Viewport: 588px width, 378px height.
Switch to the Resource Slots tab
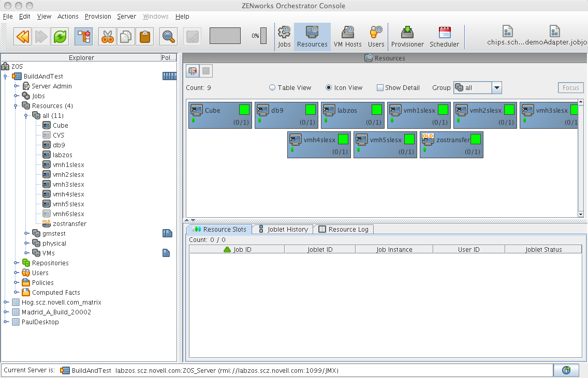pos(219,229)
